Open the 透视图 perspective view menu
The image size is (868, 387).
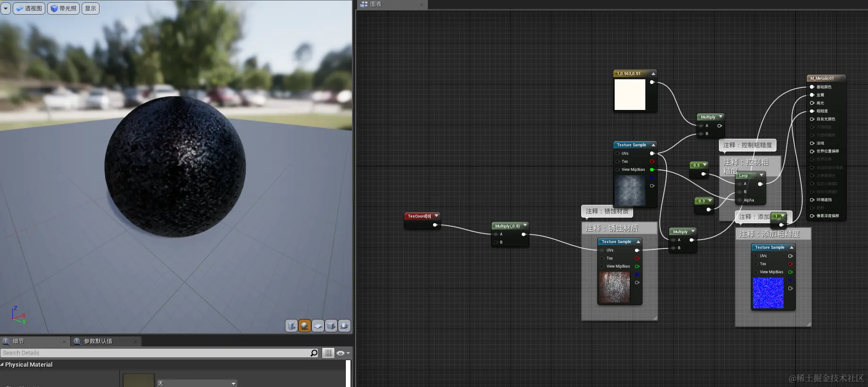(x=29, y=8)
